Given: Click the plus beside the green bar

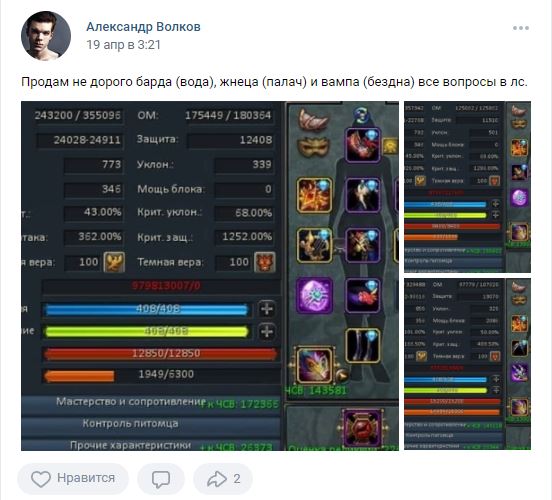Looking at the screenshot, I should (266, 331).
